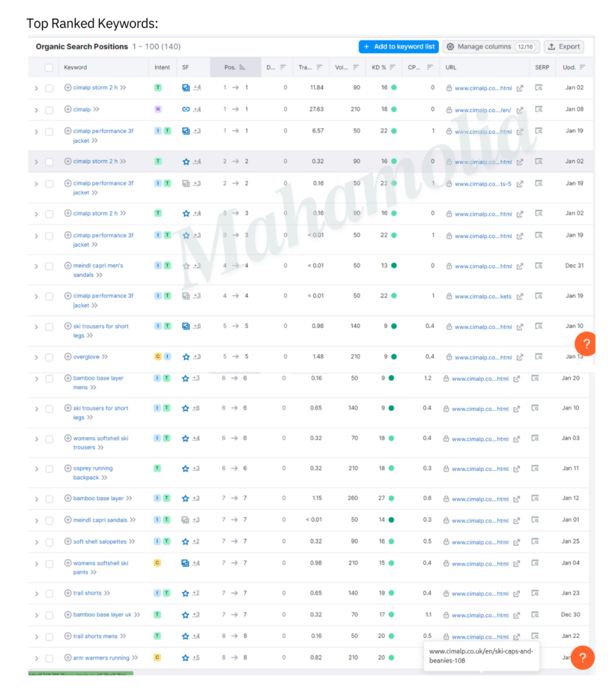Image resolution: width=616 pixels, height=692 pixels.
Task: Click the URL column header
Action: (x=451, y=68)
